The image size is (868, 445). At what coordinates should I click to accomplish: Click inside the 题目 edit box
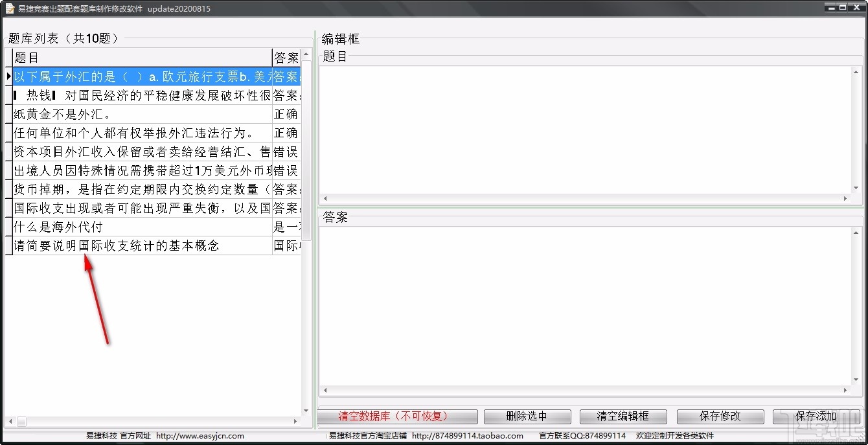coord(583,130)
